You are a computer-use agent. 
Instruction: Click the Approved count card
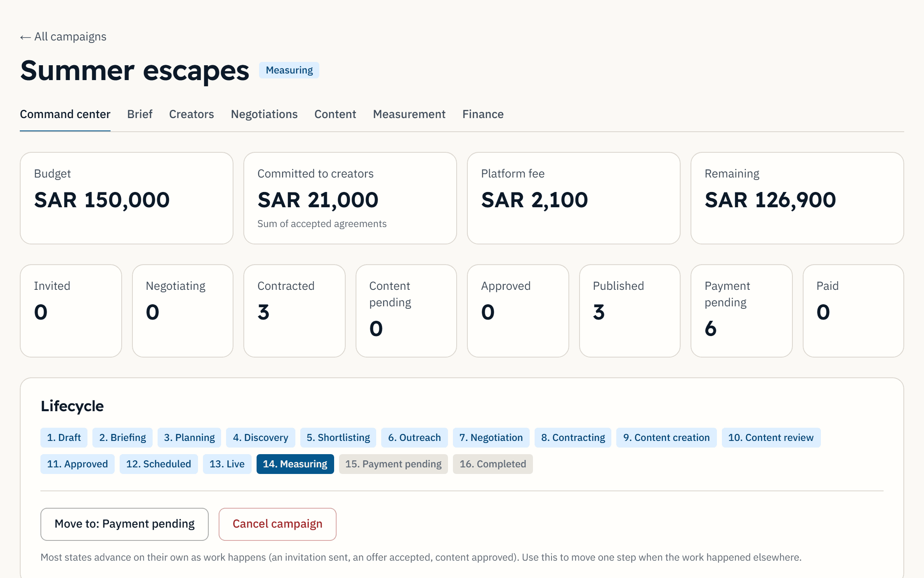coord(518,311)
